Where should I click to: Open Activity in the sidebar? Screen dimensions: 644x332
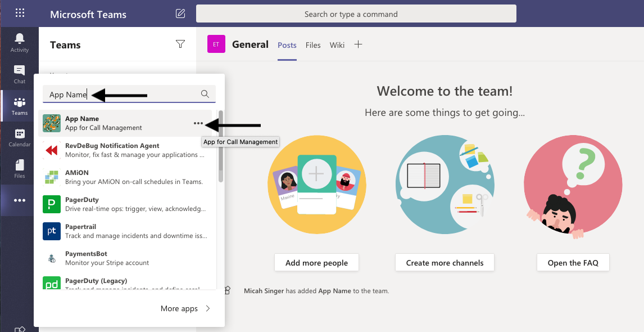20,43
